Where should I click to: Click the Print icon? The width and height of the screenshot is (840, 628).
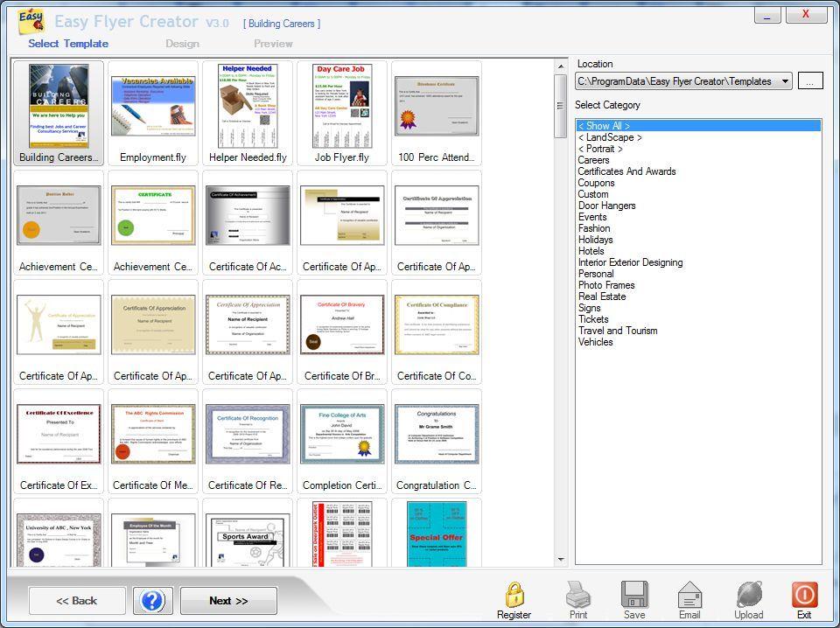[577, 597]
